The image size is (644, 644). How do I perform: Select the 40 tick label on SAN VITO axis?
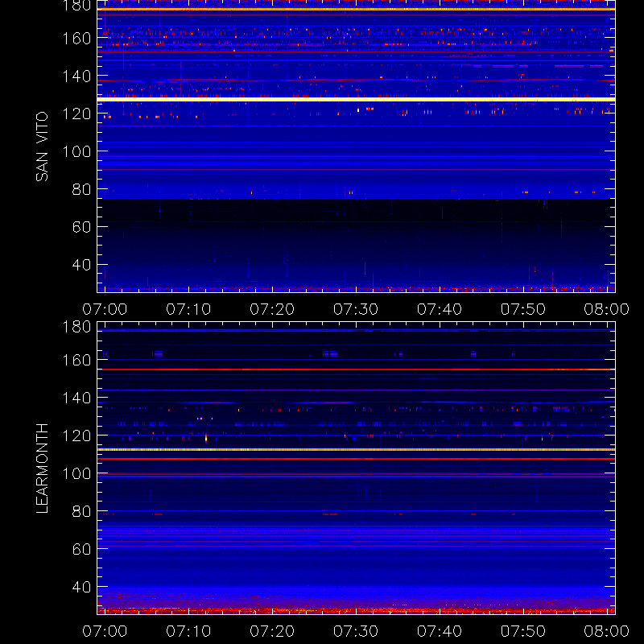[x=82, y=265]
